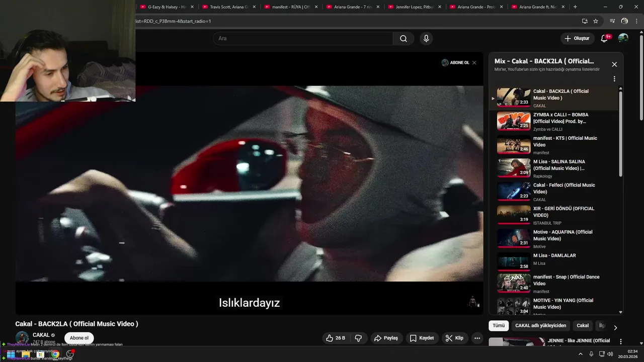The height and width of the screenshot is (362, 644).
Task: Install app icon in the address bar
Action: [585, 21]
